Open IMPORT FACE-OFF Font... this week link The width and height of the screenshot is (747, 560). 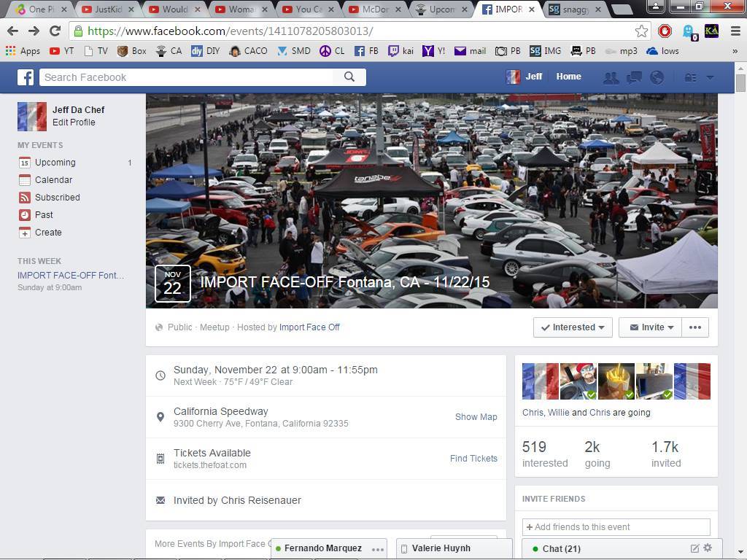click(x=71, y=275)
